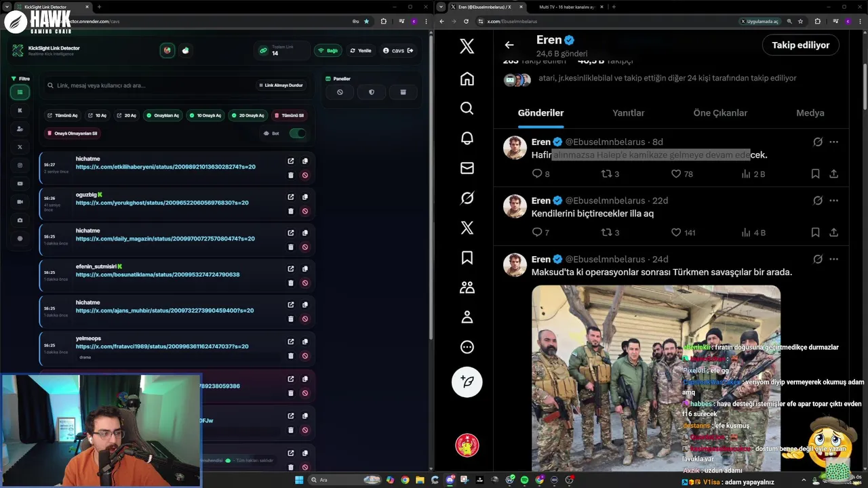Image resolution: width=868 pixels, height=488 pixels.
Task: Open the blocked-items panel in Paneller
Action: [x=340, y=92]
